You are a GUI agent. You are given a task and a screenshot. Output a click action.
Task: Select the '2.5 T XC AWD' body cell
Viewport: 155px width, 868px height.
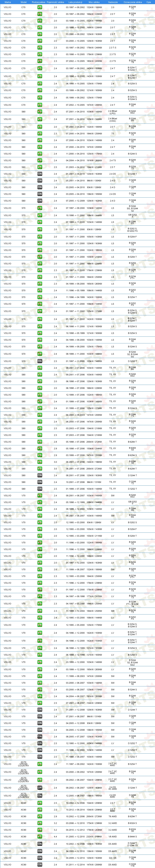(112, 780)
